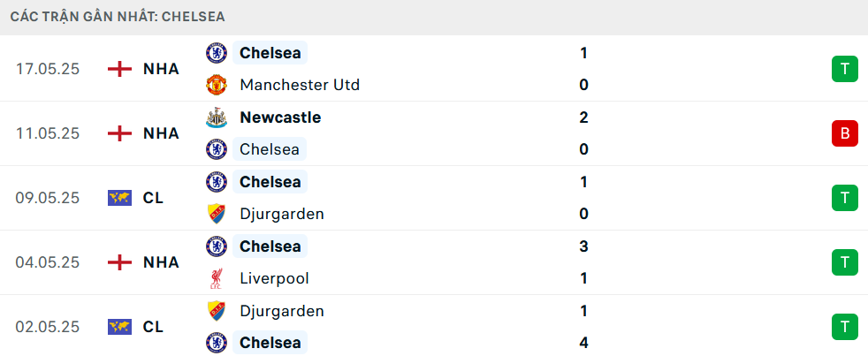
Task: Click the Newcastle club crest
Action: (x=217, y=117)
